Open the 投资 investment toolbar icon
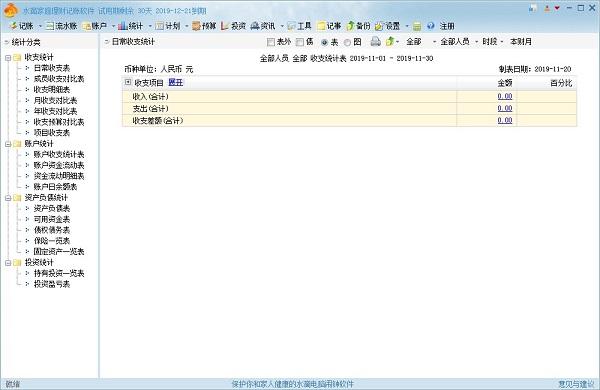Image resolution: width=600 pixels, height=390 pixels. [x=225, y=26]
